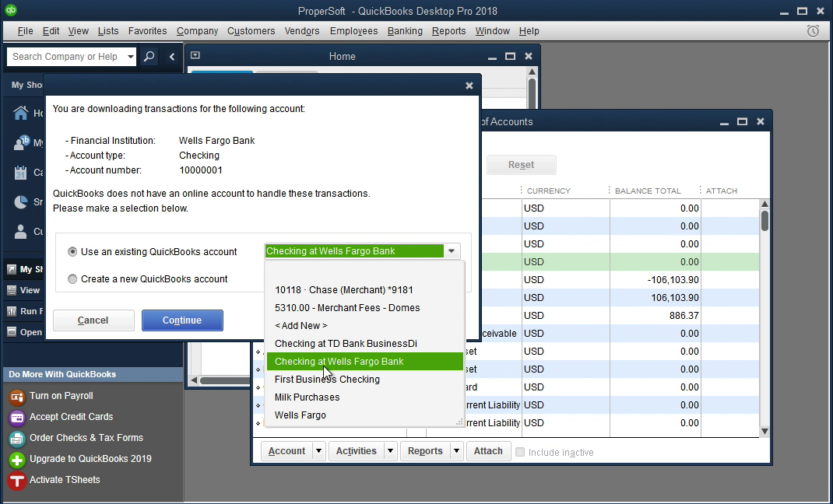
Task: Click the Open Windows icon
Action: pos(12,332)
